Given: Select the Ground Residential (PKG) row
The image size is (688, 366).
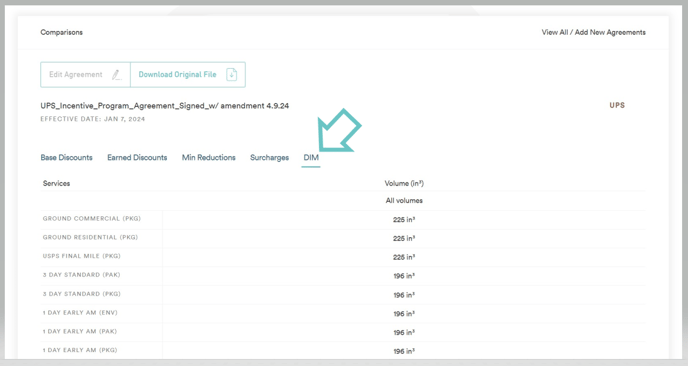Looking at the screenshot, I should (343, 238).
